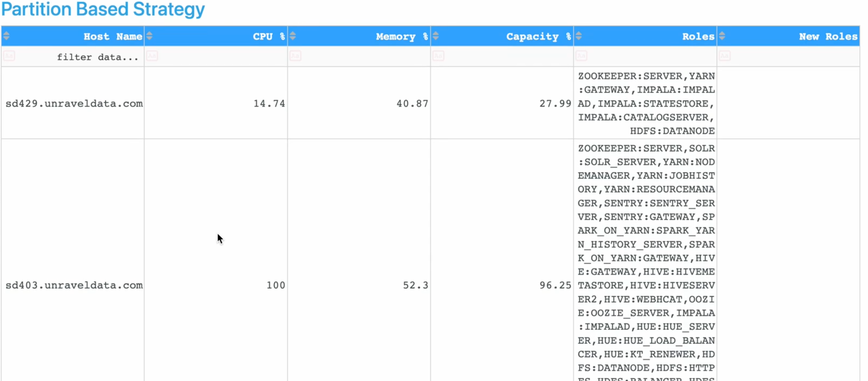The height and width of the screenshot is (381, 868).
Task: Click the CPU % column header
Action: 216,36
